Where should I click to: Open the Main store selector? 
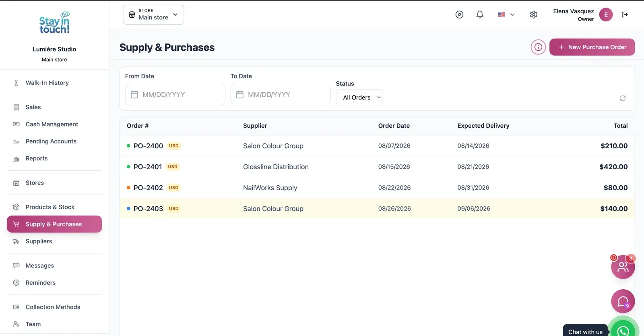153,15
